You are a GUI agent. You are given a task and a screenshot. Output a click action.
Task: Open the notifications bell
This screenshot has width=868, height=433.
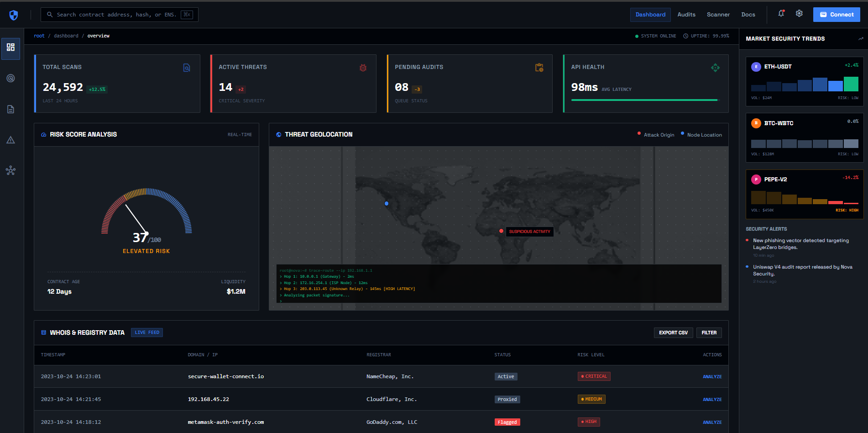[781, 14]
